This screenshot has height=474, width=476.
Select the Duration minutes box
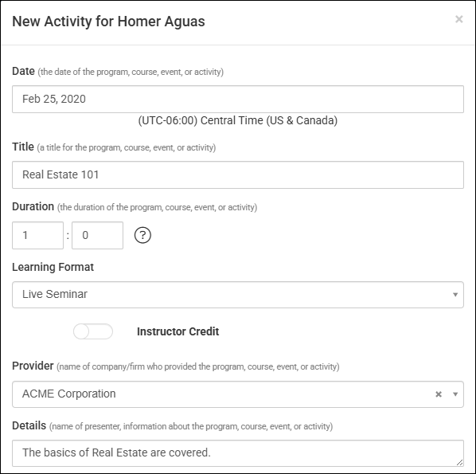click(97, 235)
